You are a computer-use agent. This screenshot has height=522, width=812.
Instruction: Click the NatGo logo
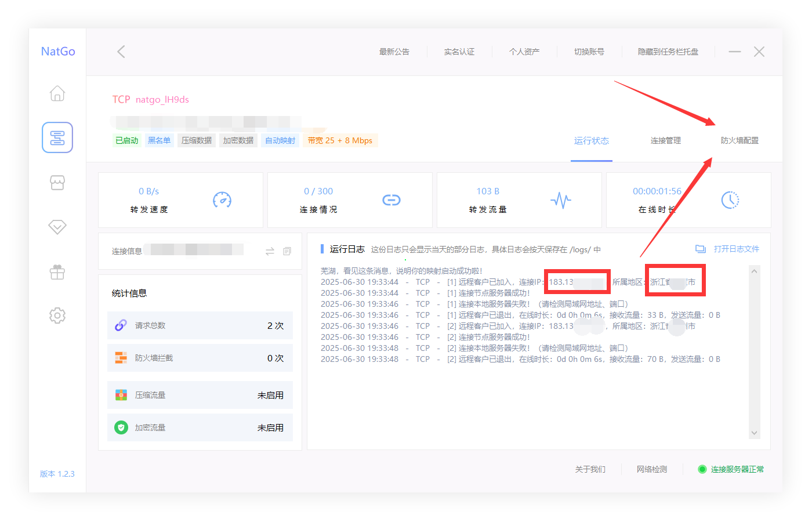[x=58, y=51]
